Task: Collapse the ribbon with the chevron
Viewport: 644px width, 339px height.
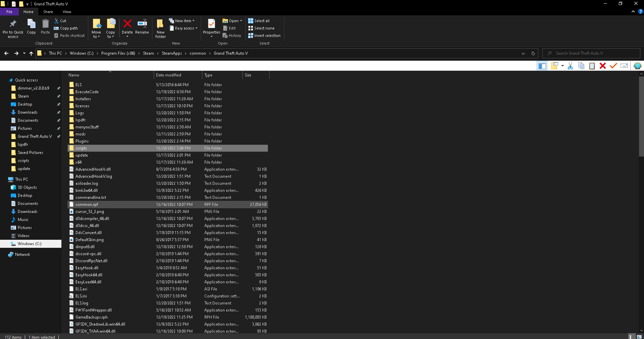Action: click(633, 11)
